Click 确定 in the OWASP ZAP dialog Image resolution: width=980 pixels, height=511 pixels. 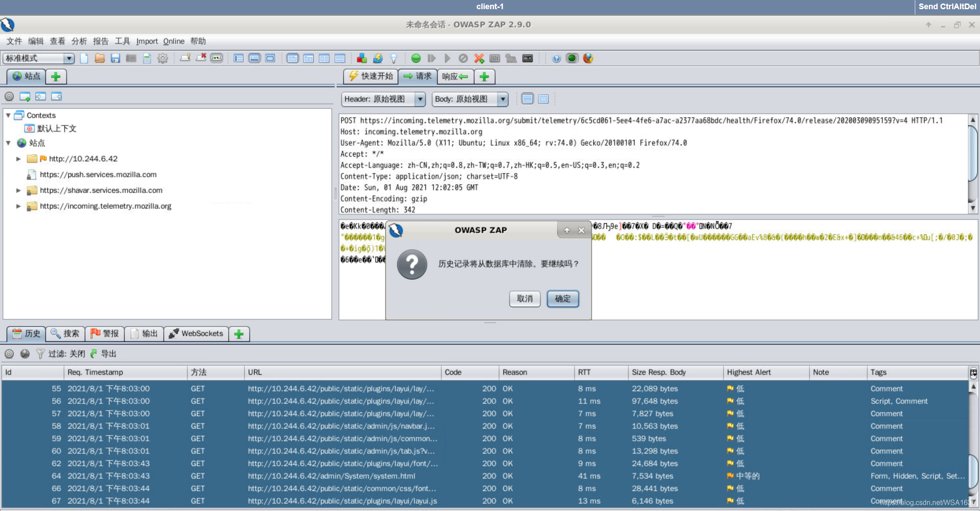(x=563, y=299)
